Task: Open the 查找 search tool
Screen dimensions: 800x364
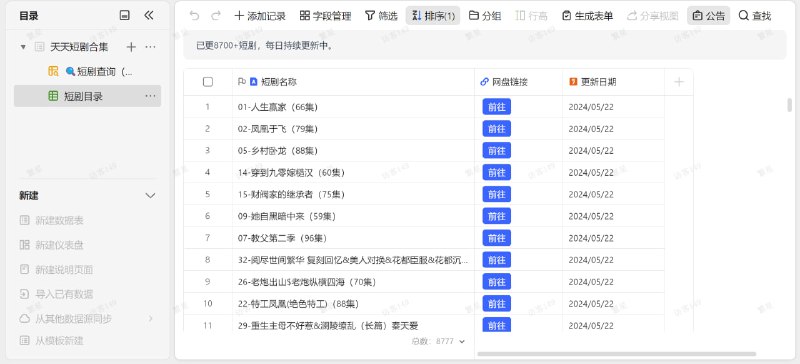Action: coord(755,16)
